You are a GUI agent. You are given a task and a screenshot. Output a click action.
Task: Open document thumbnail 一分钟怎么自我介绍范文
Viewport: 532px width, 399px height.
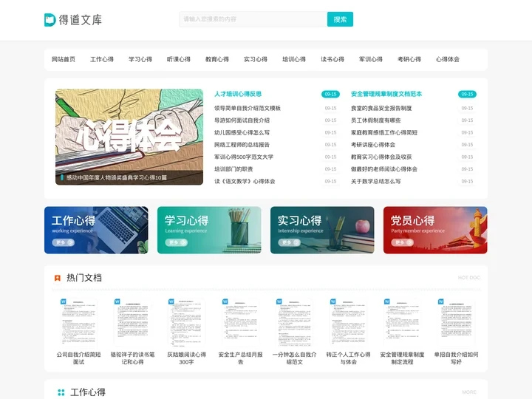295,322
